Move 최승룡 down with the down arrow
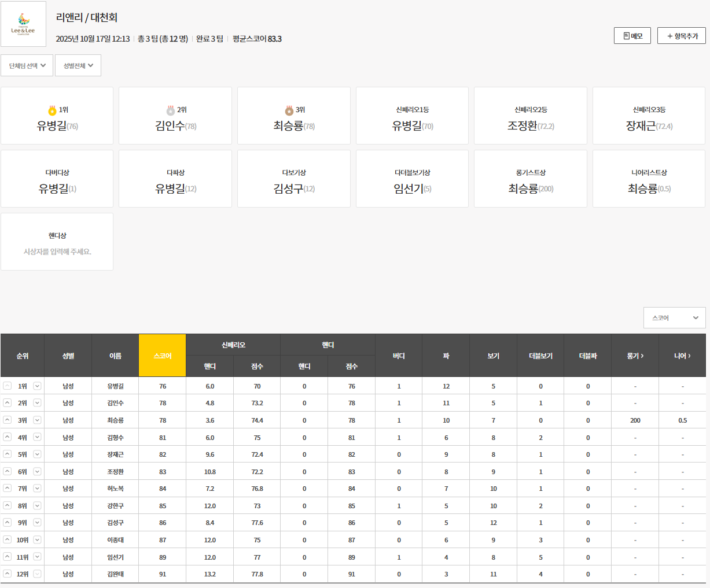710x588 pixels. click(37, 420)
